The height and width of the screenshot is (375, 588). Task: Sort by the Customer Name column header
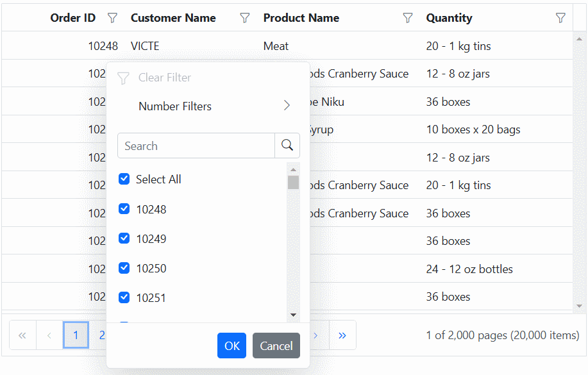[x=173, y=17]
